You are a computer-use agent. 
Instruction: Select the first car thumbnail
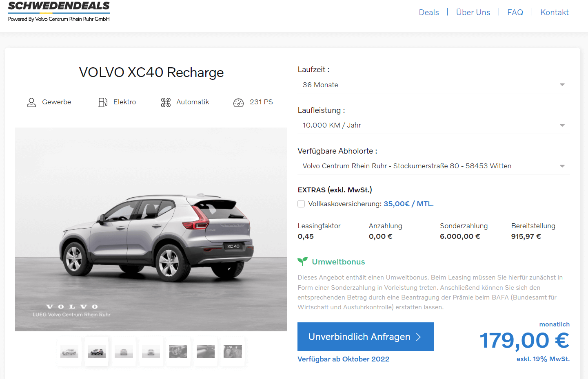point(69,351)
